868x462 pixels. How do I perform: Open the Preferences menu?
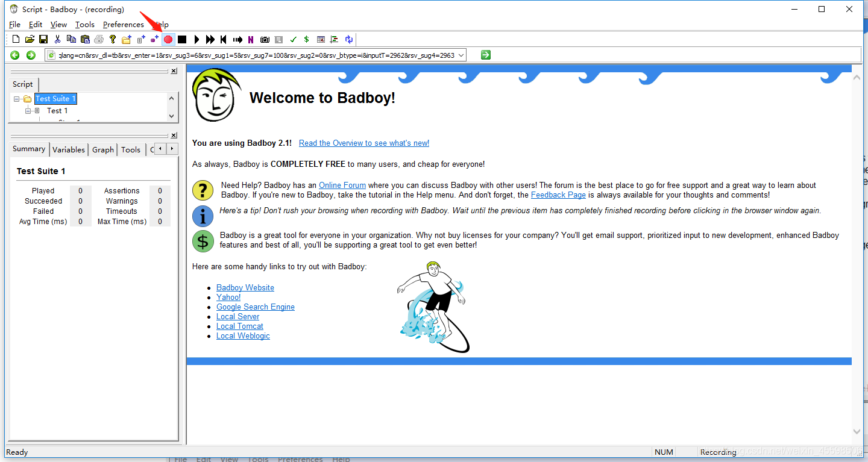[124, 24]
